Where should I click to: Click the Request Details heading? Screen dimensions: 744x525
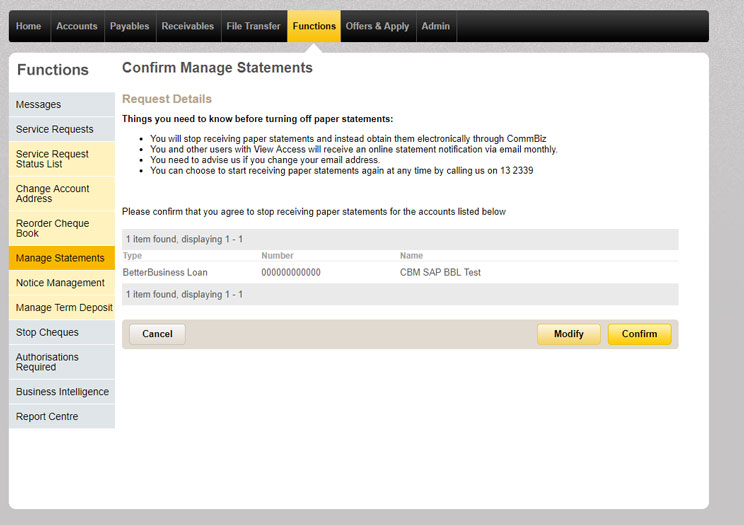(x=167, y=99)
